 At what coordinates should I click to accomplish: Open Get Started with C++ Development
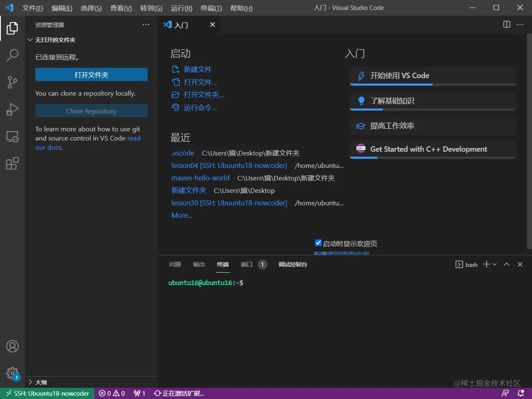(x=433, y=149)
